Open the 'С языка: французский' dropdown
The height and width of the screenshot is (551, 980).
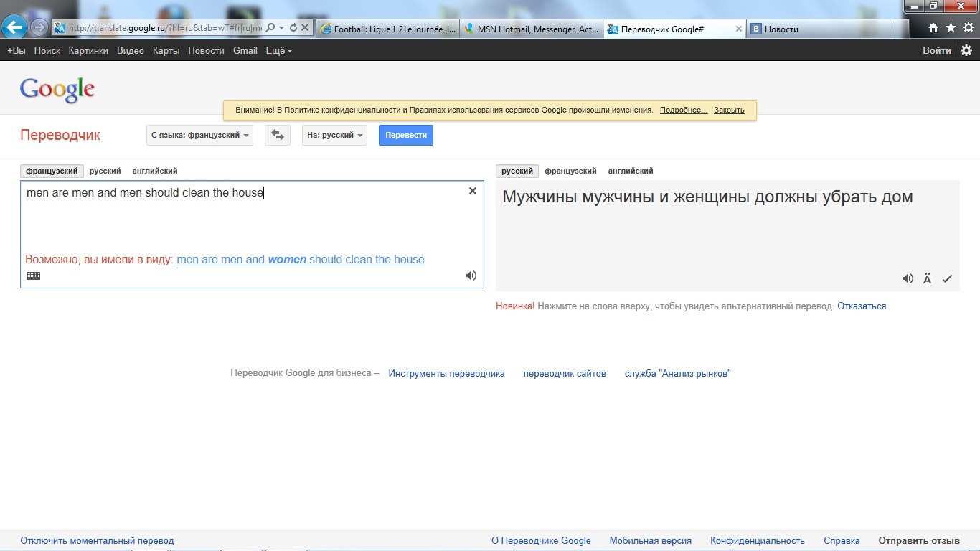(199, 135)
